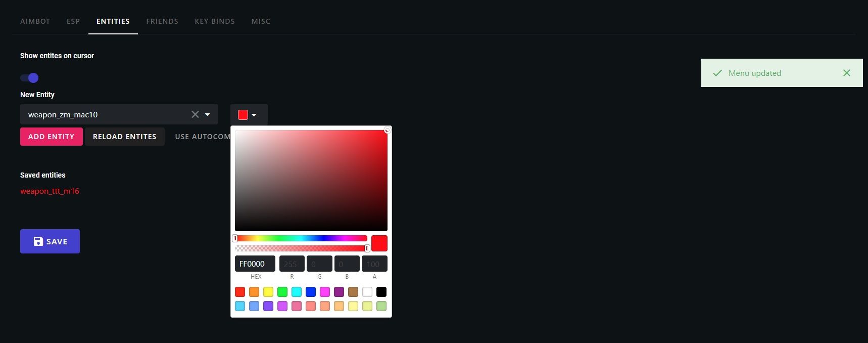
Task: Choose the bright green preset swatch
Action: point(282,292)
